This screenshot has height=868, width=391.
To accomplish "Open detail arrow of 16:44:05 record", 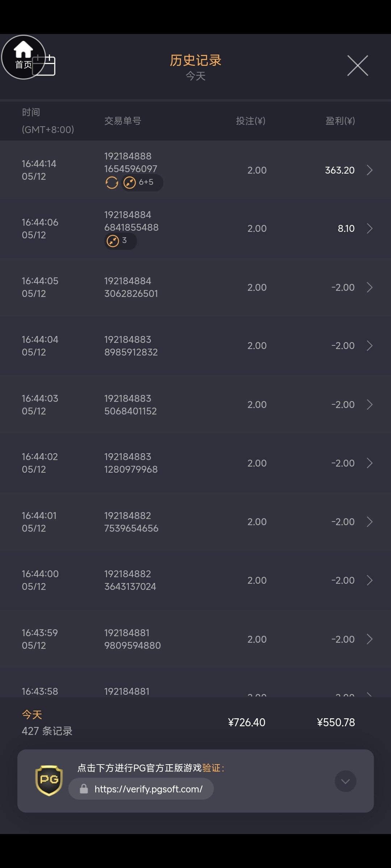I will coord(369,287).
